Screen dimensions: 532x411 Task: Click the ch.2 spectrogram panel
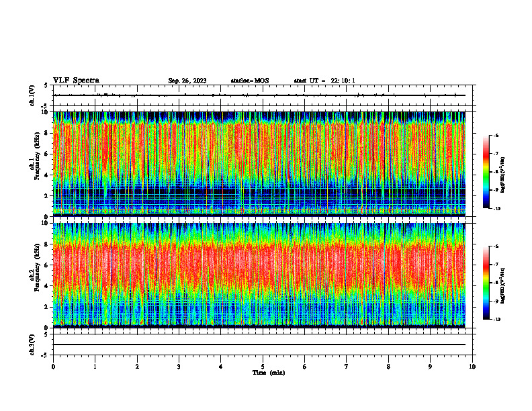coord(259,275)
